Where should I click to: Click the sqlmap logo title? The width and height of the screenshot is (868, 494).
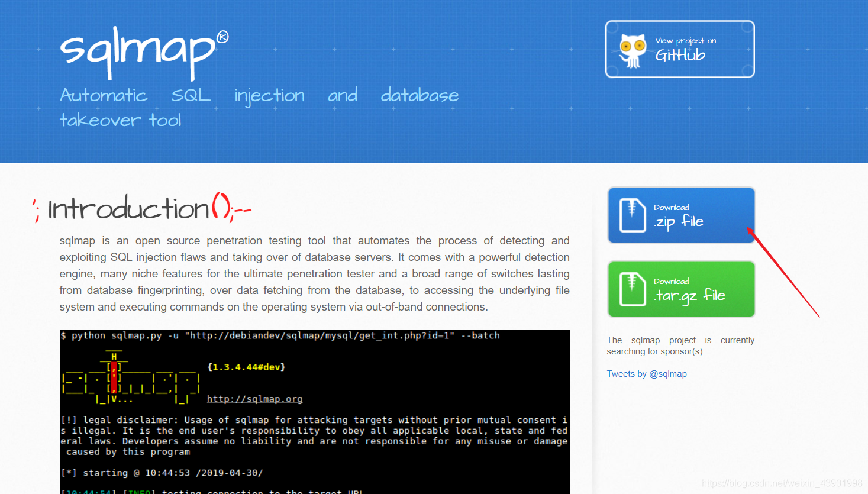(x=144, y=52)
